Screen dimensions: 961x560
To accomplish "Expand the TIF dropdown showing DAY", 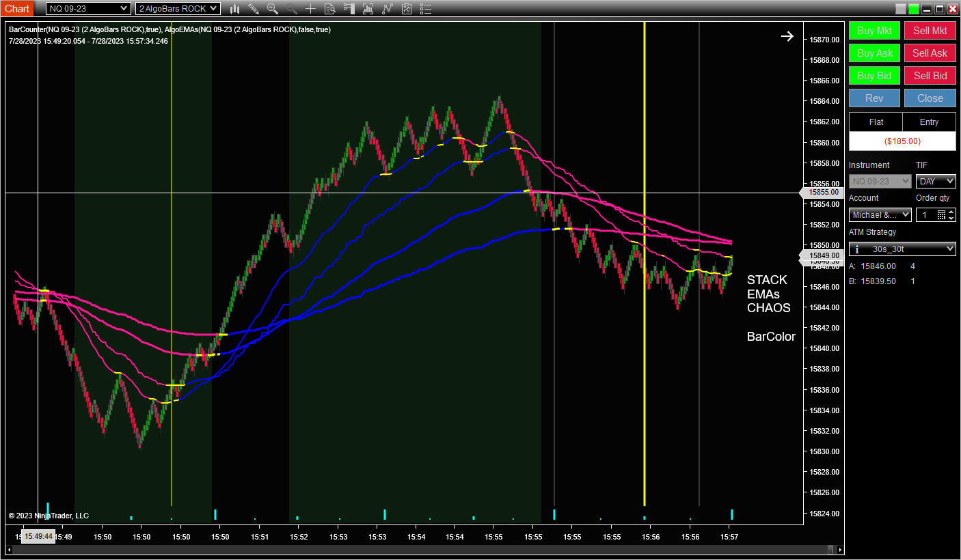I will point(936,182).
